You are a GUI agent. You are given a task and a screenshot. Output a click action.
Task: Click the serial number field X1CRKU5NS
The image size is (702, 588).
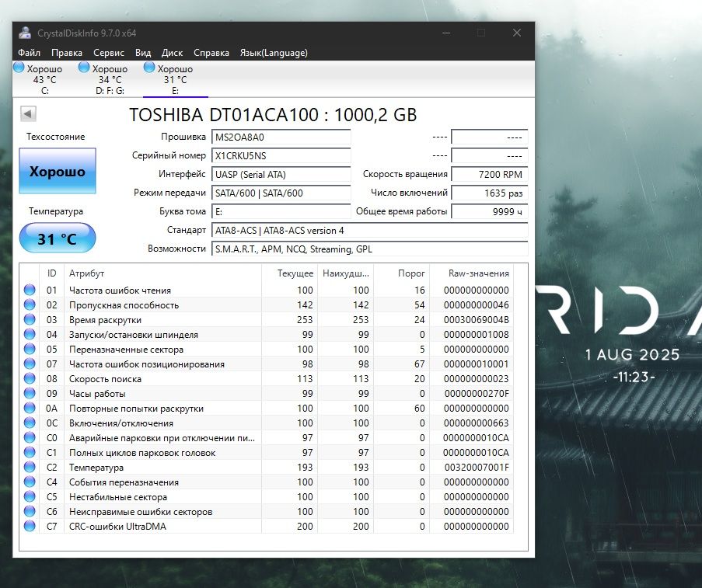281,155
